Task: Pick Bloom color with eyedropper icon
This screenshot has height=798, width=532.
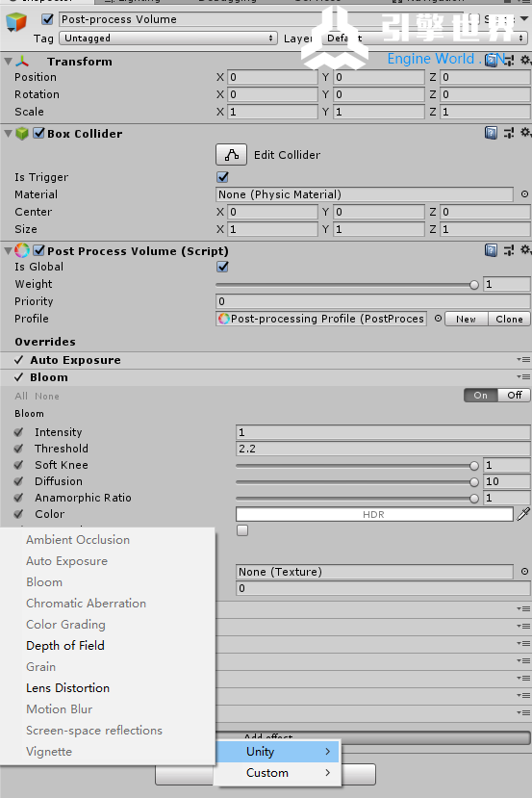Action: click(x=523, y=514)
